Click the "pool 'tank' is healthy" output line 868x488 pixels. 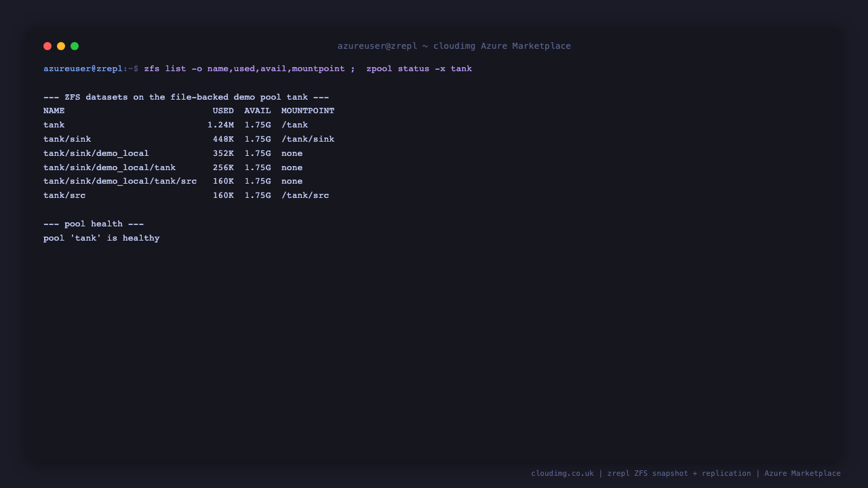click(x=102, y=239)
